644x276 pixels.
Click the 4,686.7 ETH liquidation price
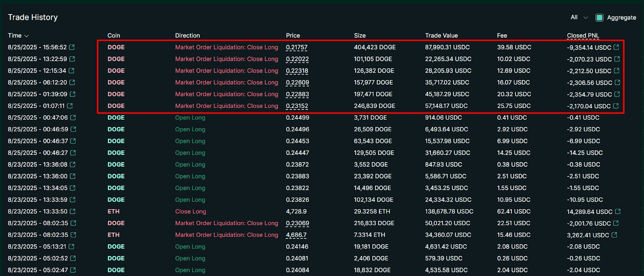[296, 235]
